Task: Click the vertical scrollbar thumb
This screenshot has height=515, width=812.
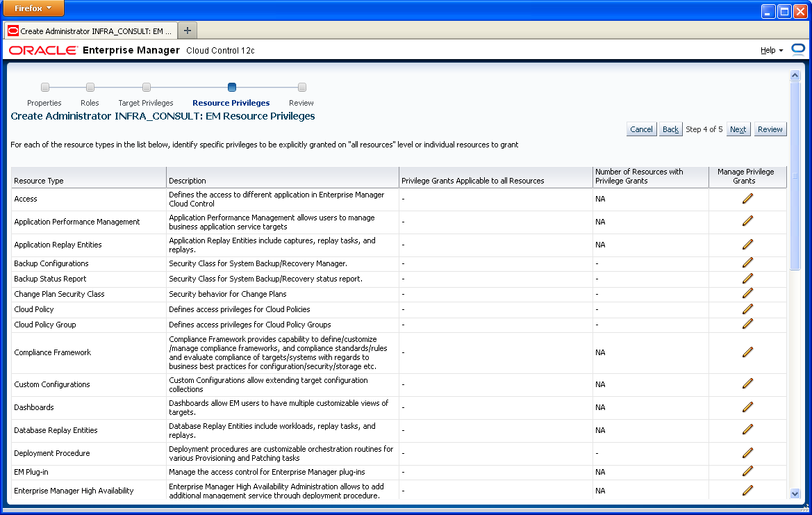Action: tap(795, 176)
